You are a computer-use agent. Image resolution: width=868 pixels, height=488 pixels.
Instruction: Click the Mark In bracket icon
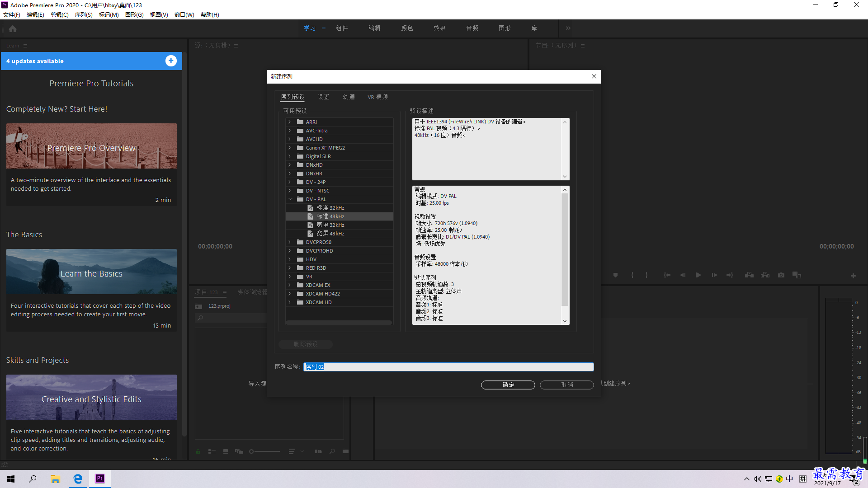tap(632, 275)
